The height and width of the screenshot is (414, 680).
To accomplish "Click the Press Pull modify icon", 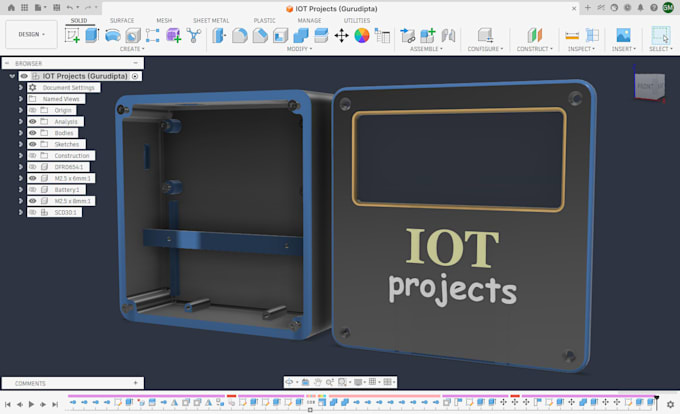I will click(219, 36).
